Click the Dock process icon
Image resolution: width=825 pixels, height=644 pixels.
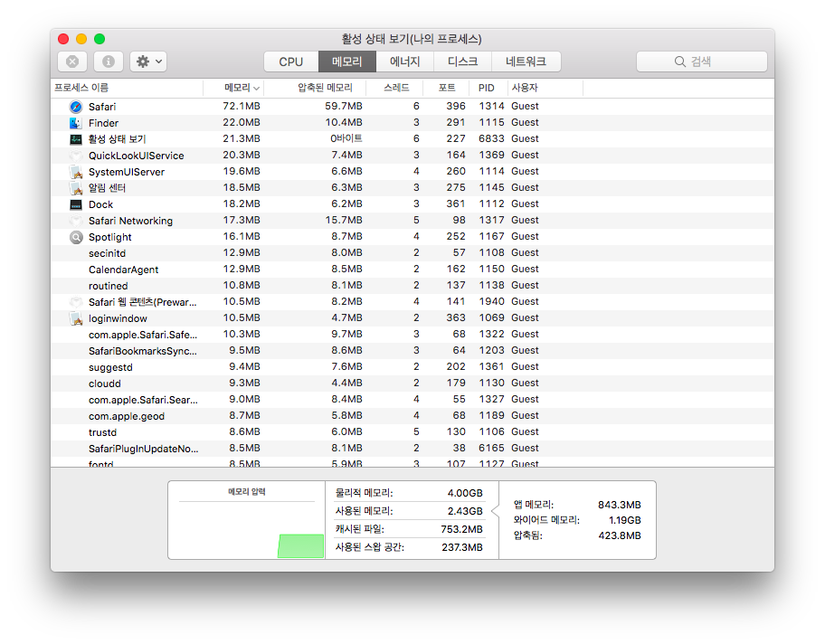[x=76, y=204]
